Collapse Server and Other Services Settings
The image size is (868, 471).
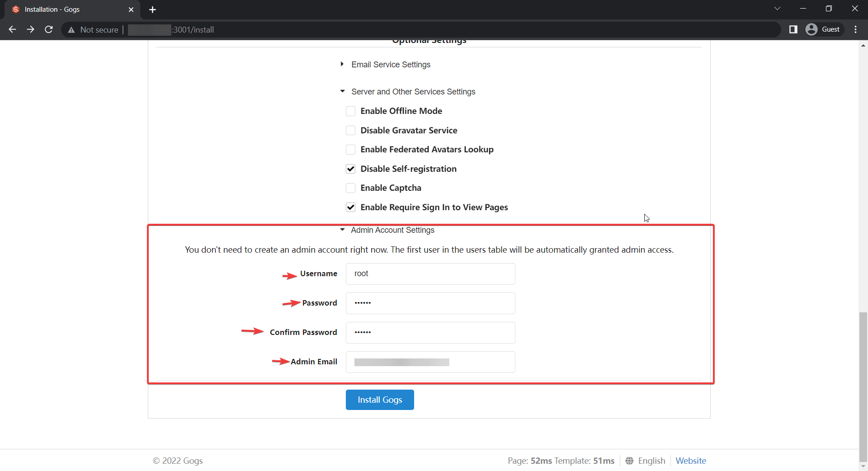[408, 92]
